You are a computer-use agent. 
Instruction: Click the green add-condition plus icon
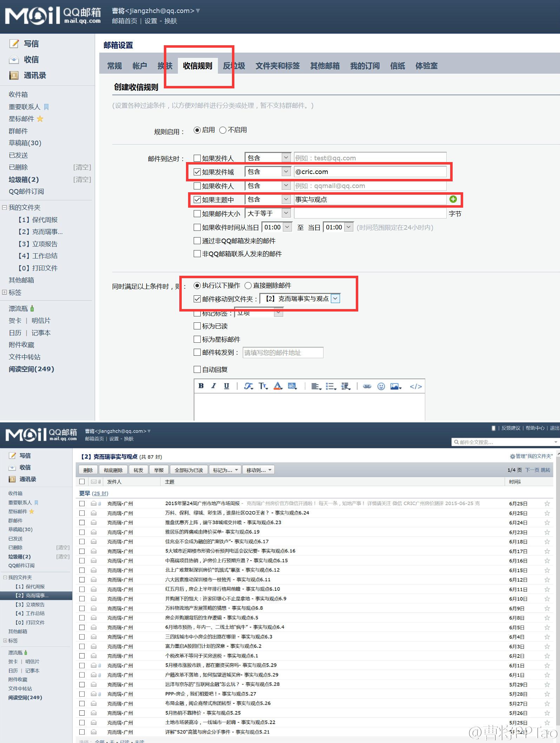(x=453, y=199)
